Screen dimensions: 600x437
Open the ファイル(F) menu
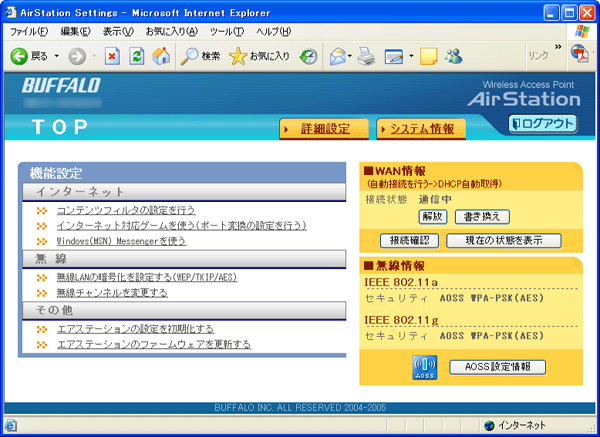click(x=29, y=32)
